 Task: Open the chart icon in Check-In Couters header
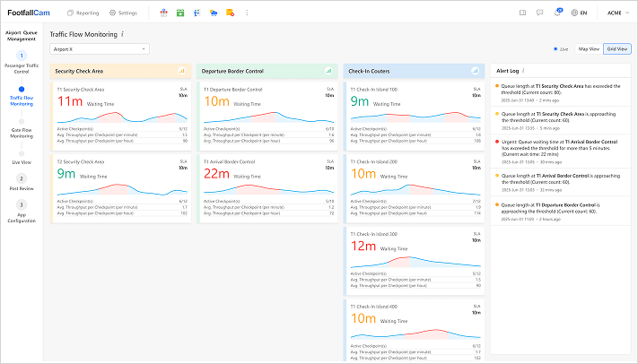[475, 70]
